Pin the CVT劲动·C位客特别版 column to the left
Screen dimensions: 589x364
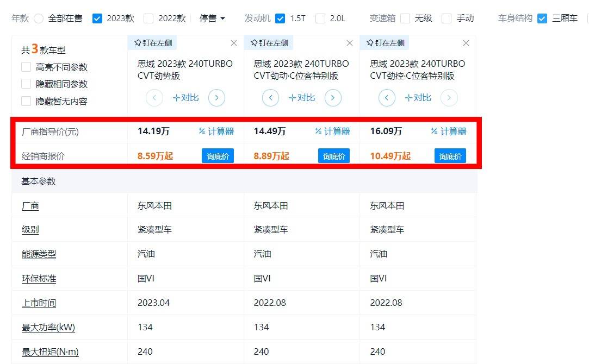tap(269, 43)
